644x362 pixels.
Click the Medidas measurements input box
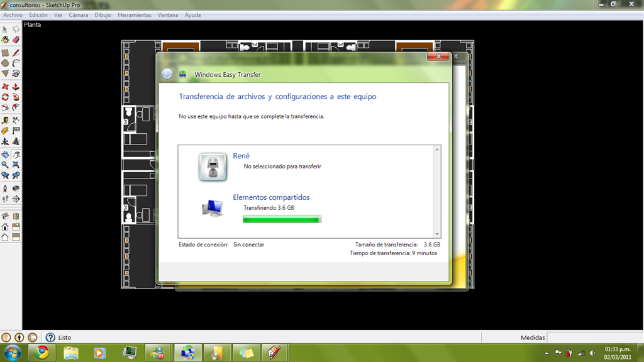595,337
